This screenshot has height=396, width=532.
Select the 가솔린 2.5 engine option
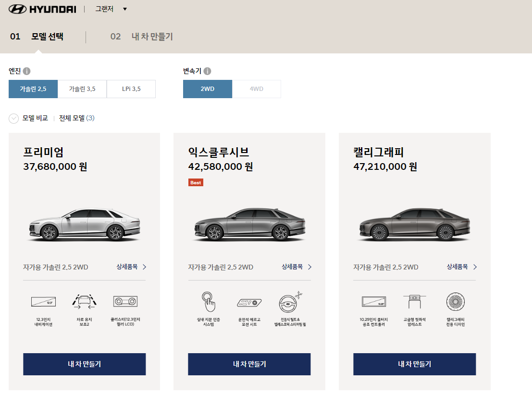(x=33, y=89)
